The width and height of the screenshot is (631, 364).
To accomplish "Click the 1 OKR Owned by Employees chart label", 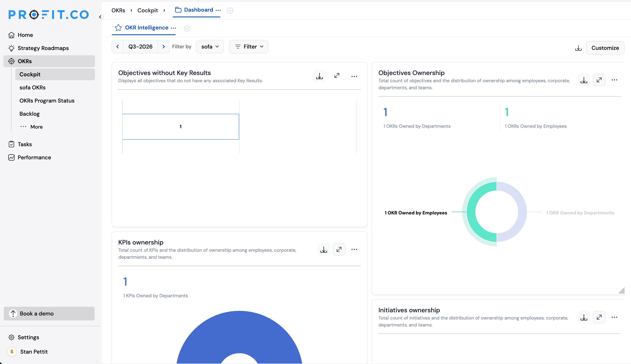I will 416,213.
